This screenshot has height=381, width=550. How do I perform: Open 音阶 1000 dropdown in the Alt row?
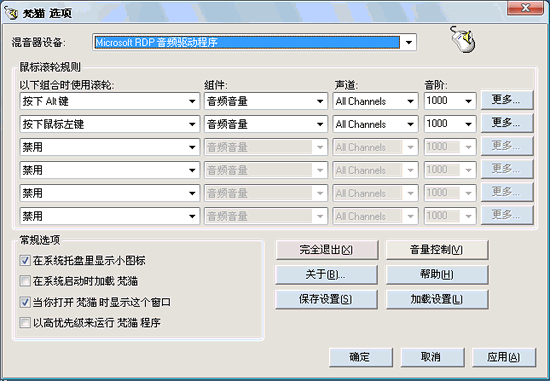[450, 101]
